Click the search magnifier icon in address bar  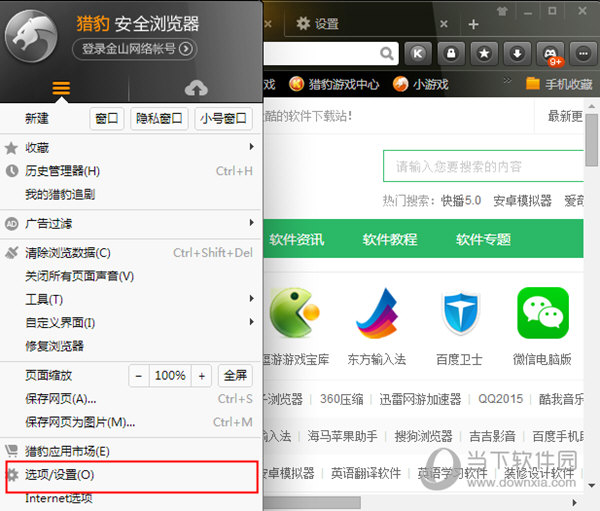click(387, 53)
